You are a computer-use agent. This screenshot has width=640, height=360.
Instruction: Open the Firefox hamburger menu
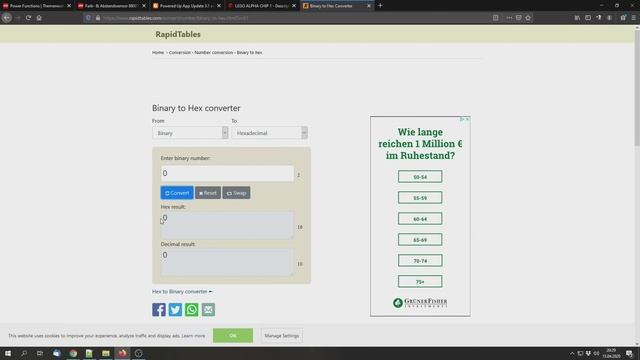pyautogui.click(x=633, y=18)
